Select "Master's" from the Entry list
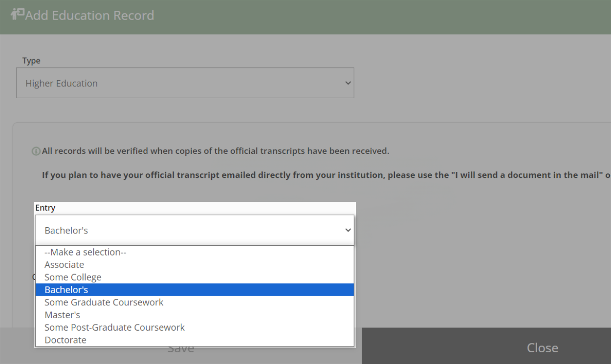This screenshot has width=611, height=364. [x=62, y=315]
